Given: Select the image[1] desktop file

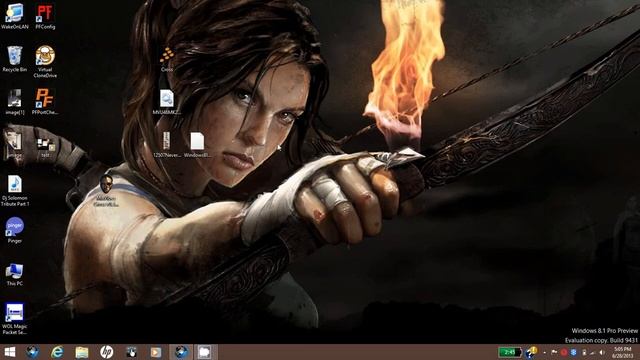Looking at the screenshot, I should coord(15,102).
